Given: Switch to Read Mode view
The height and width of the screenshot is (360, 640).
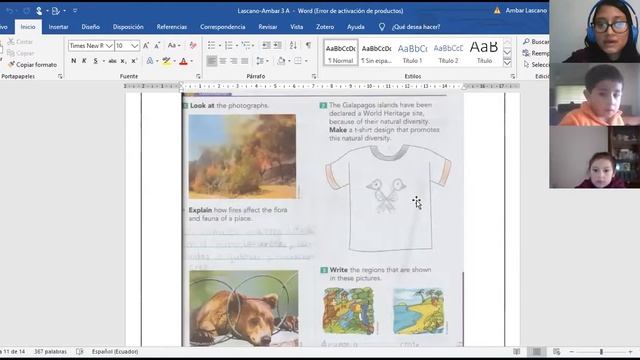Looking at the screenshot, I should click(x=516, y=351).
